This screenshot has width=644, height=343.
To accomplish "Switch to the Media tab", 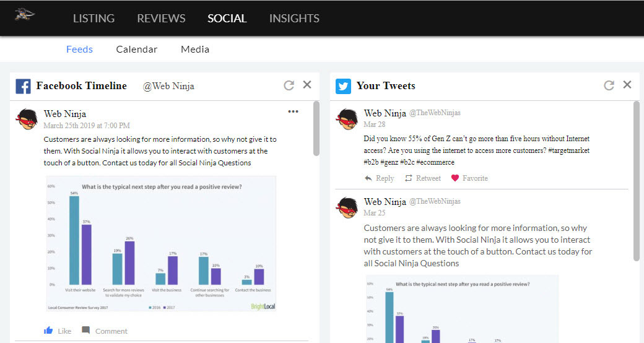I will pos(195,50).
